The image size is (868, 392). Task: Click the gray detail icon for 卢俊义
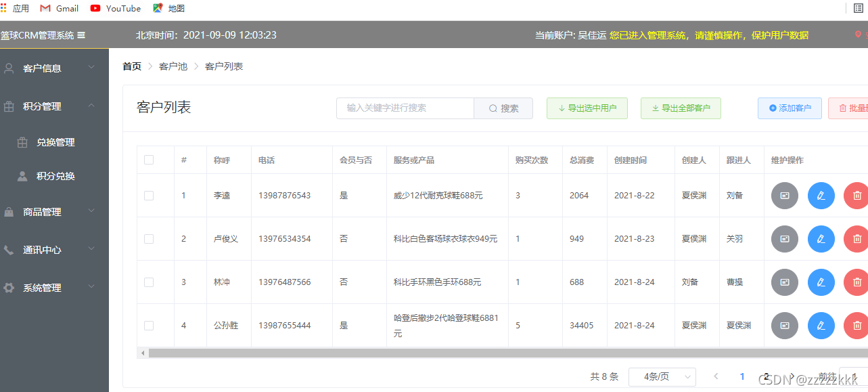(785, 239)
